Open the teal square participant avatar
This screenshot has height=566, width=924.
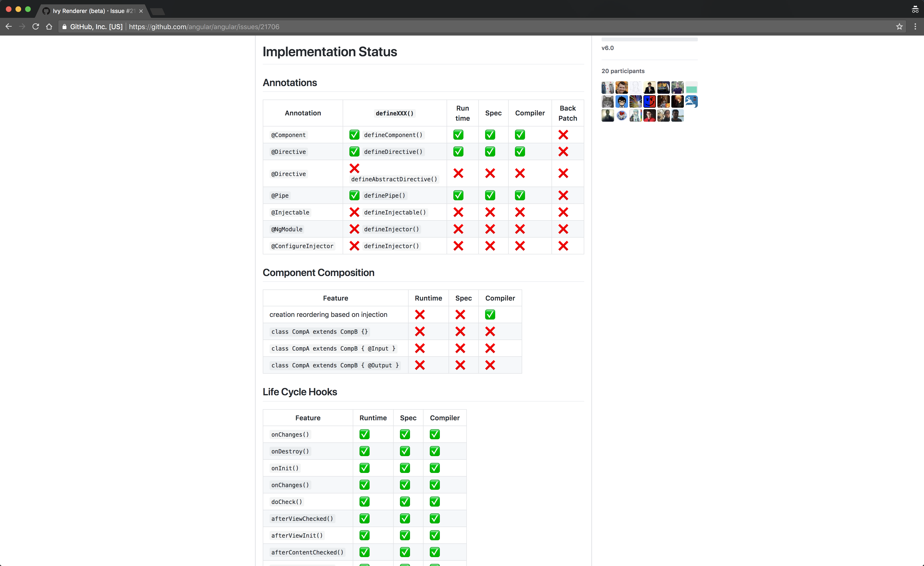(x=692, y=88)
